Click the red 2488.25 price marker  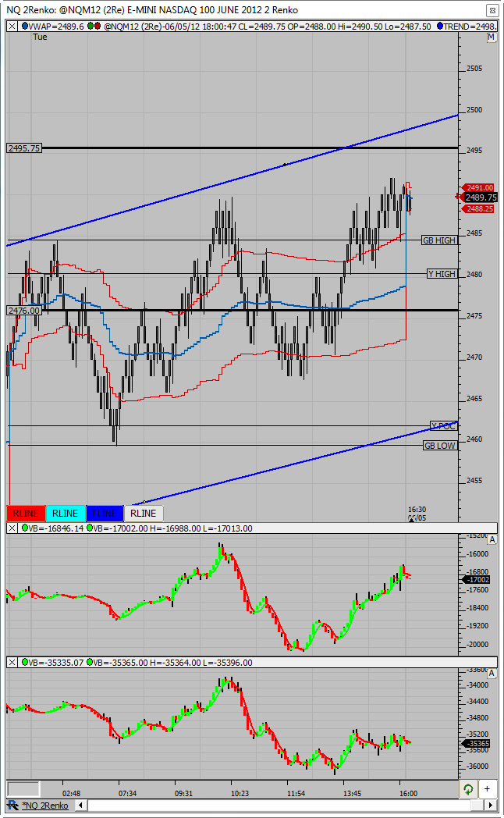click(478, 208)
